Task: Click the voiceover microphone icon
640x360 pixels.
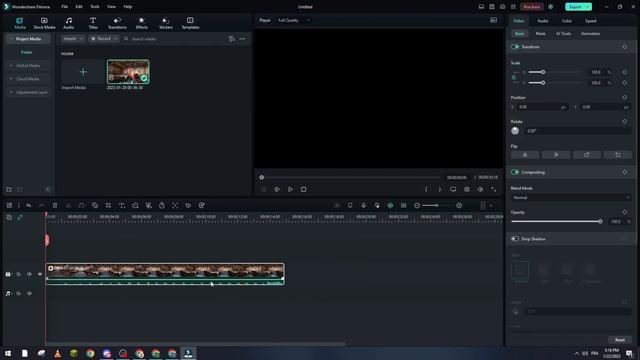Action: click(x=363, y=206)
